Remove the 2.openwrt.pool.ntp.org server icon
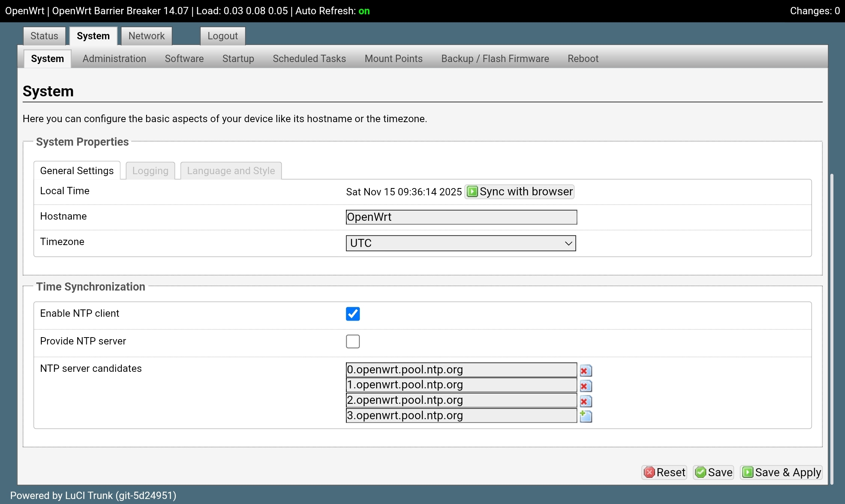 click(x=585, y=401)
